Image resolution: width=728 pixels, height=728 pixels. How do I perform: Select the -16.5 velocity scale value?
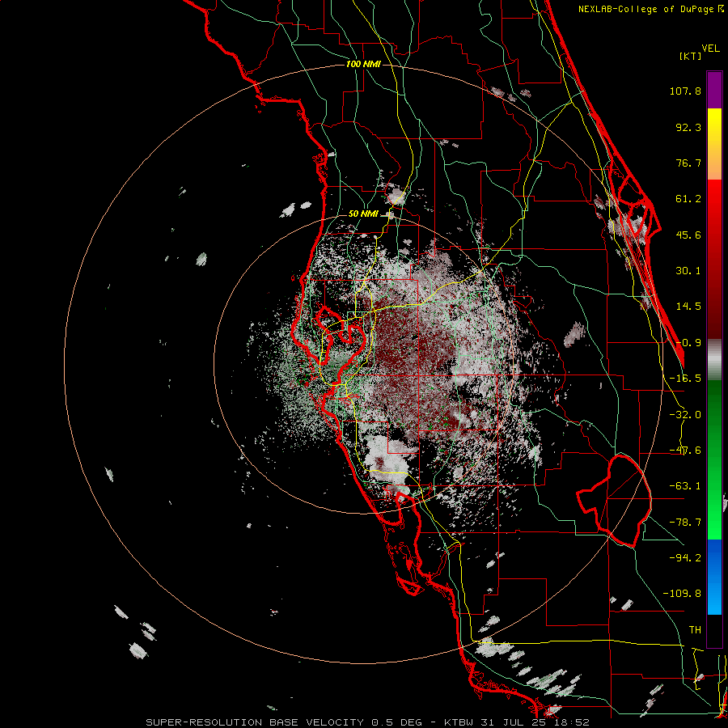[685, 379]
